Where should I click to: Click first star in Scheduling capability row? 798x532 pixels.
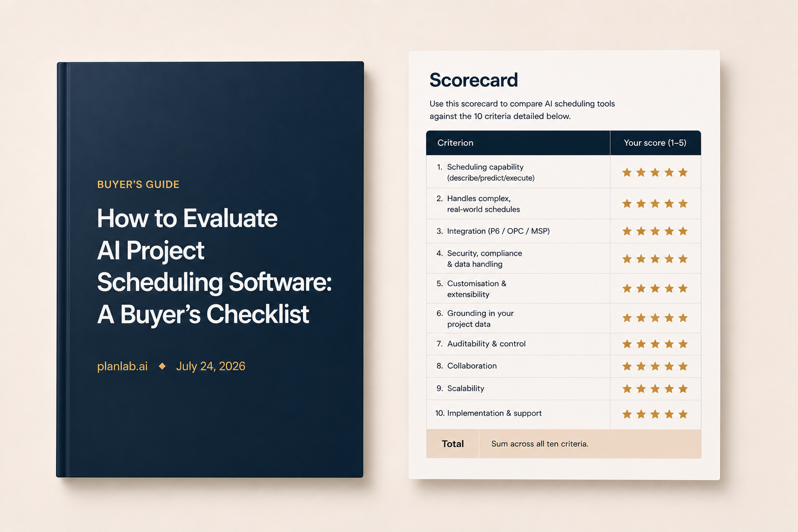pos(627,172)
